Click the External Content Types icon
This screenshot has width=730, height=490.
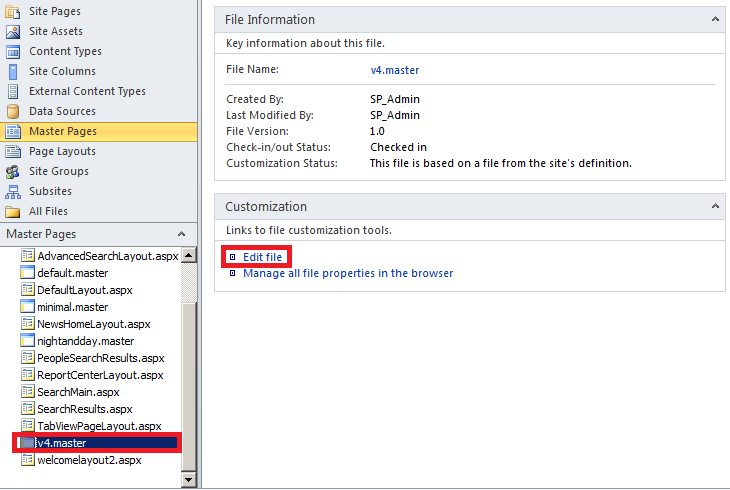tap(13, 92)
